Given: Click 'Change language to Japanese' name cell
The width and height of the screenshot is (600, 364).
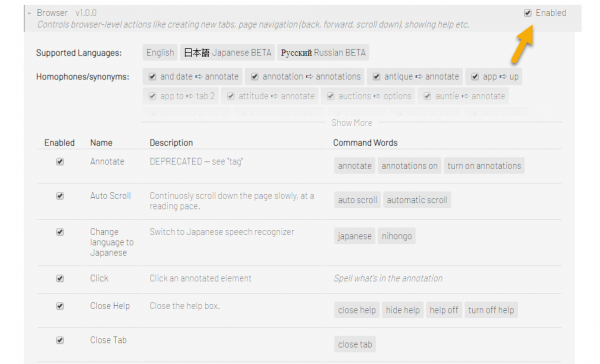Looking at the screenshot, I should (112, 242).
